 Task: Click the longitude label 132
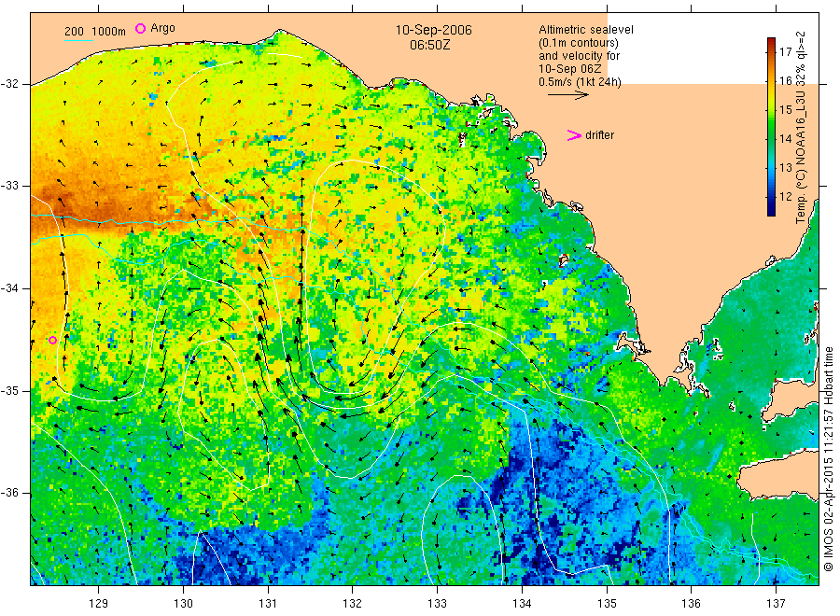tap(353, 604)
